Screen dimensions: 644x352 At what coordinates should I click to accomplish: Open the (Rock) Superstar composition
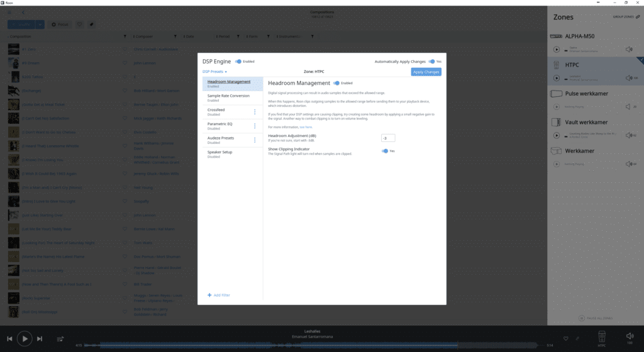tap(36, 298)
